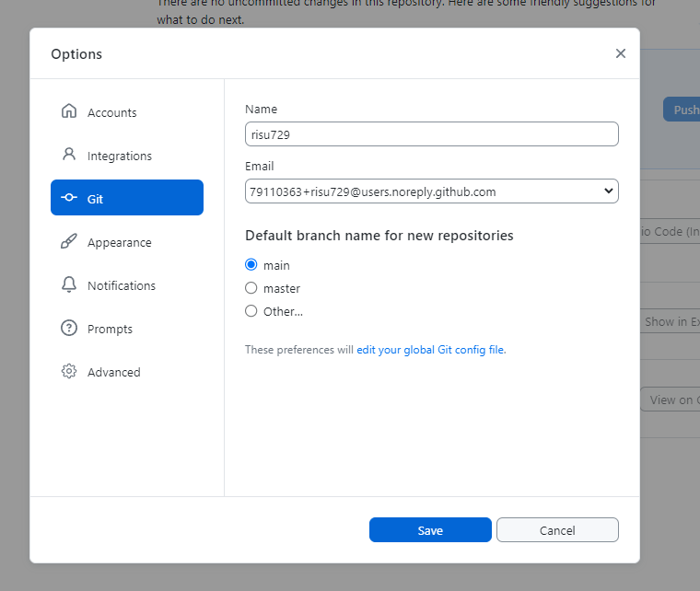This screenshot has height=591, width=700.
Task: Click the Prompts question mark icon
Action: (69, 329)
